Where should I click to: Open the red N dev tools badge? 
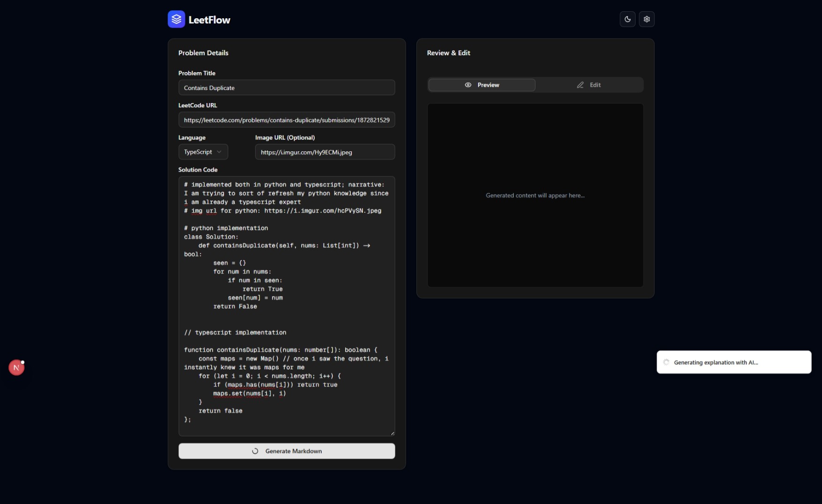[x=16, y=368]
